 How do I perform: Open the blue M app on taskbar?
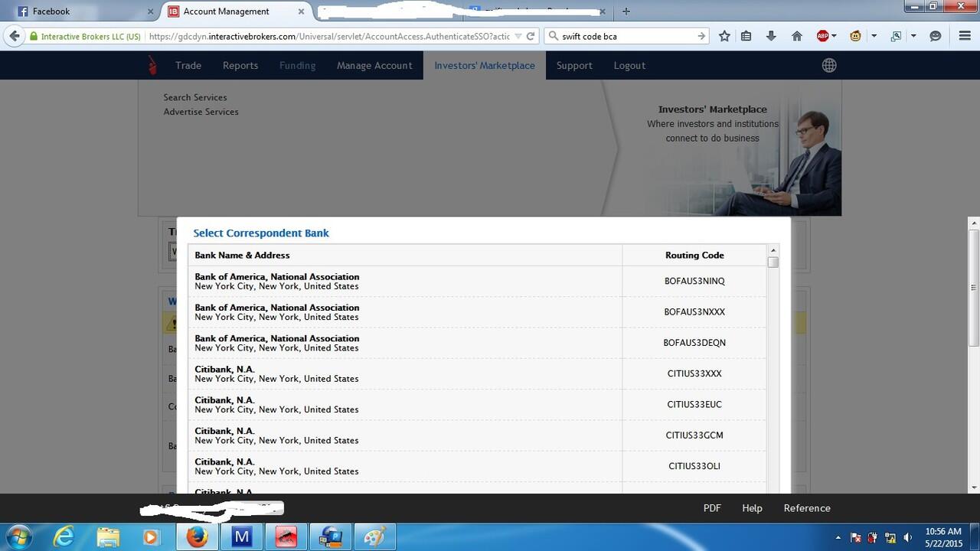pyautogui.click(x=241, y=537)
